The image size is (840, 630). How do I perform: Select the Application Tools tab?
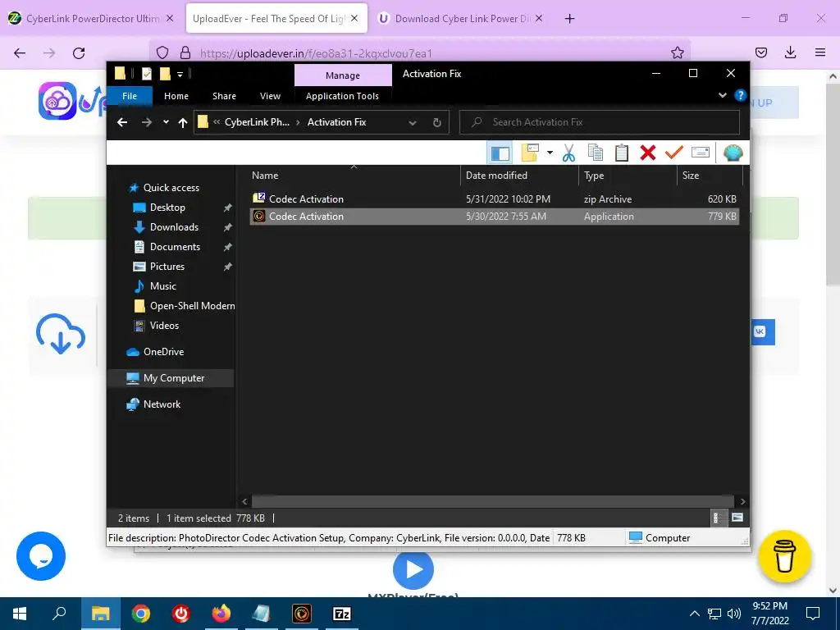pyautogui.click(x=342, y=96)
